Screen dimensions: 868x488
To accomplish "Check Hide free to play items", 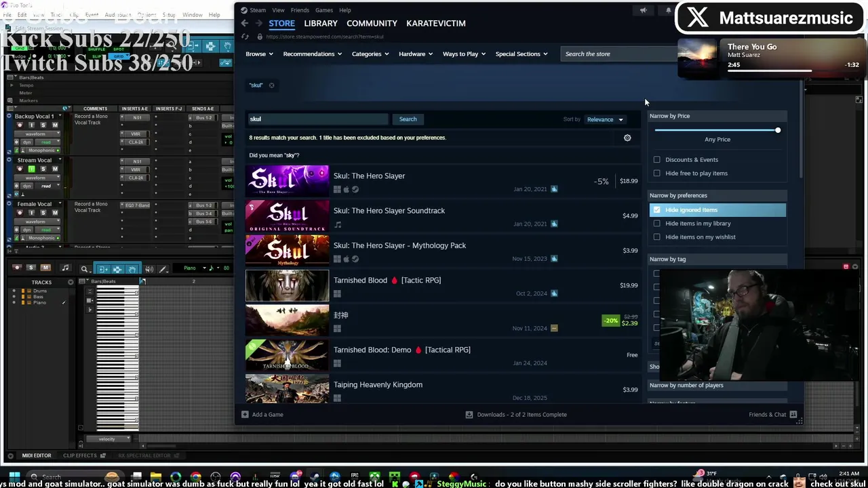I will 656,174.
